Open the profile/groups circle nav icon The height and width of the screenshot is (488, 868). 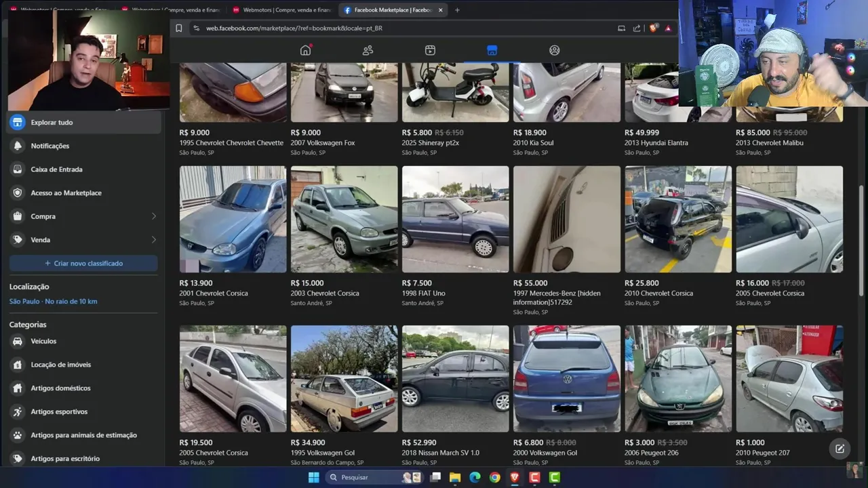(x=555, y=50)
